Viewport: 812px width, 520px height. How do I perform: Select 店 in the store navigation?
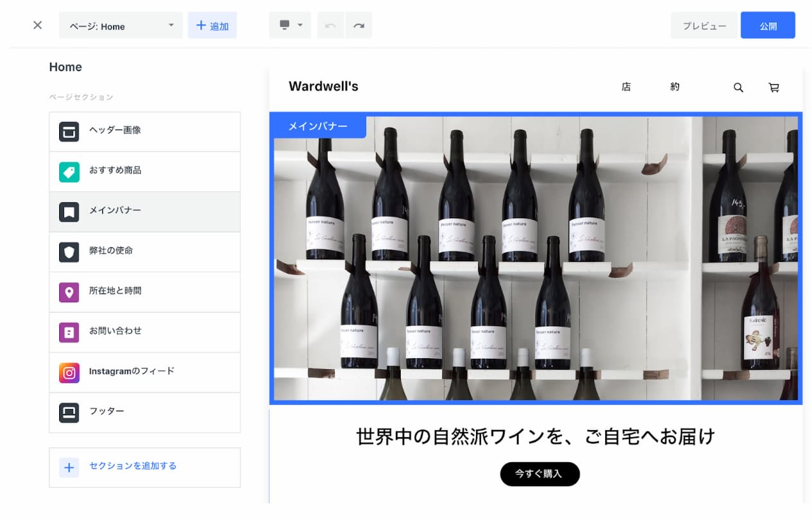626,87
